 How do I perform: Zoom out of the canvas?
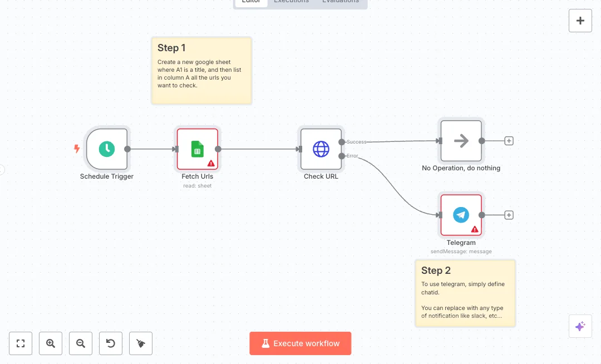pos(81,343)
